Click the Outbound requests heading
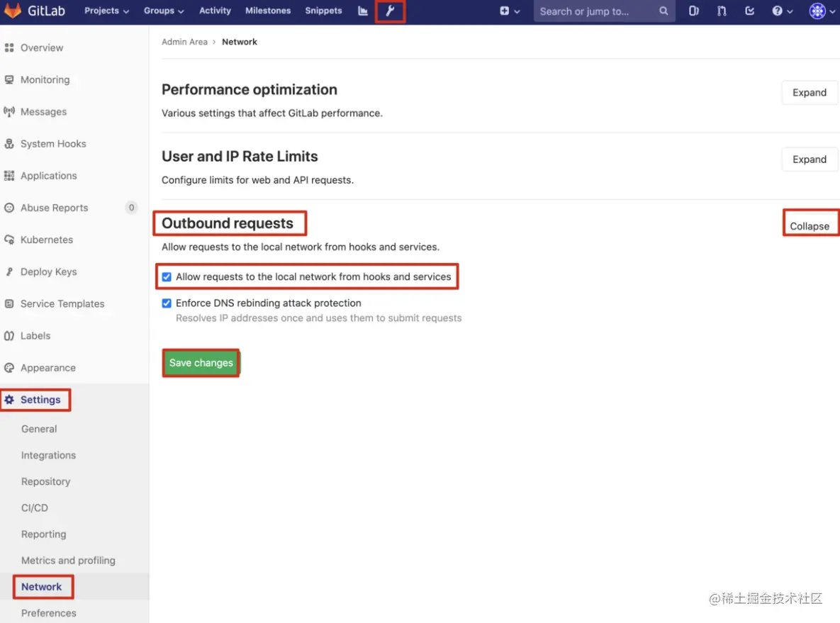This screenshot has height=623, width=840. pyautogui.click(x=227, y=223)
